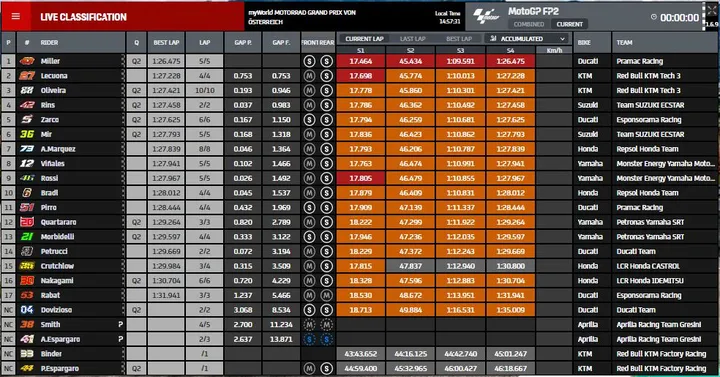Toggle fullscreen expand icon
This screenshot has width=720, height=377.
[712, 11]
